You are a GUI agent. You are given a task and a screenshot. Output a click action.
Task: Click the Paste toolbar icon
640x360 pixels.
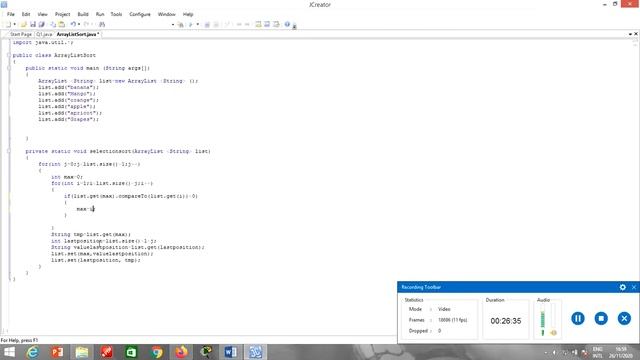click(62, 24)
